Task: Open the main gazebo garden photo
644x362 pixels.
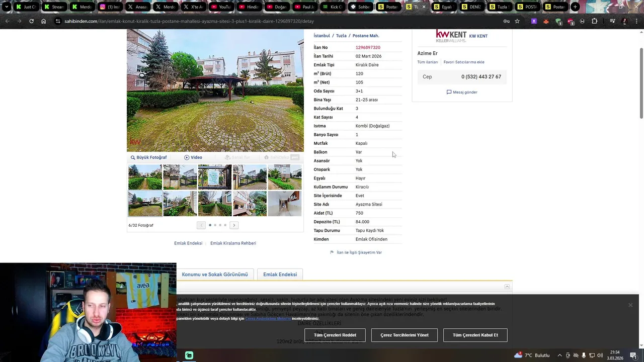Action: click(215, 90)
